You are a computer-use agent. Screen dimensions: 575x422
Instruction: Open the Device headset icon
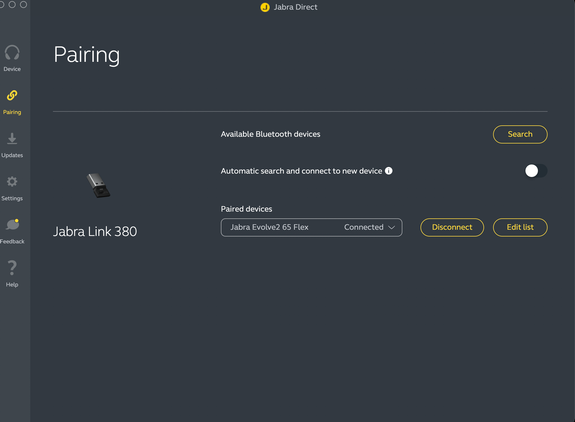coord(12,53)
